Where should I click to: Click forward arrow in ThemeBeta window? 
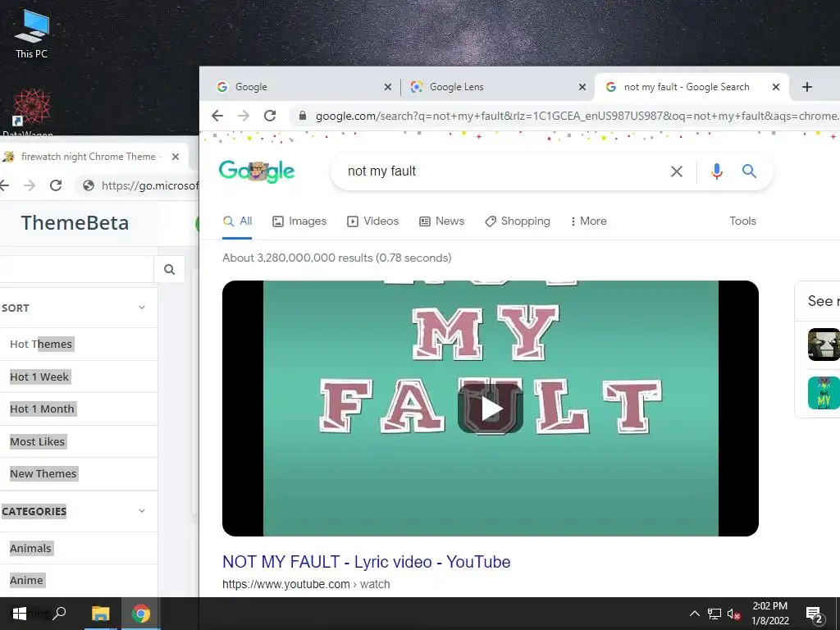coord(30,186)
